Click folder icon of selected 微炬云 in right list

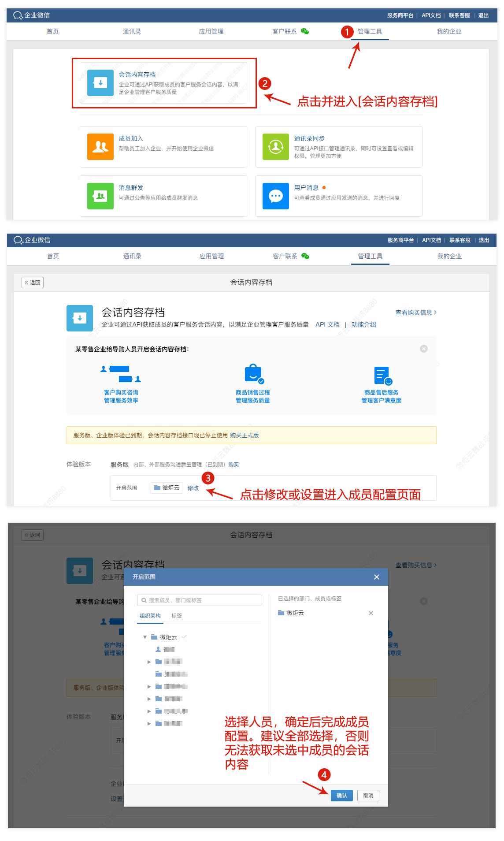281,613
